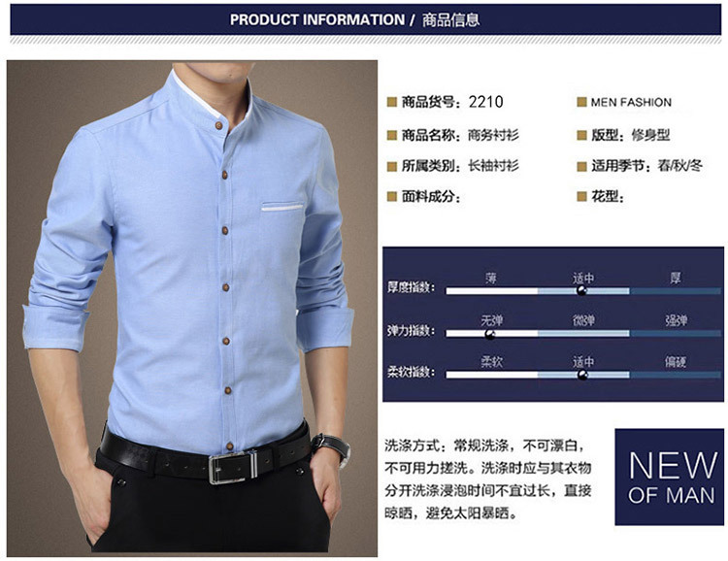
Task: Click the bullet square beside 面料成分
Action: (x=392, y=197)
